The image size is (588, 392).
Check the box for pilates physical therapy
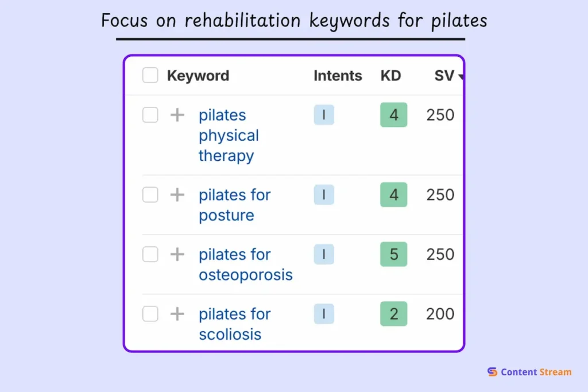pos(150,115)
